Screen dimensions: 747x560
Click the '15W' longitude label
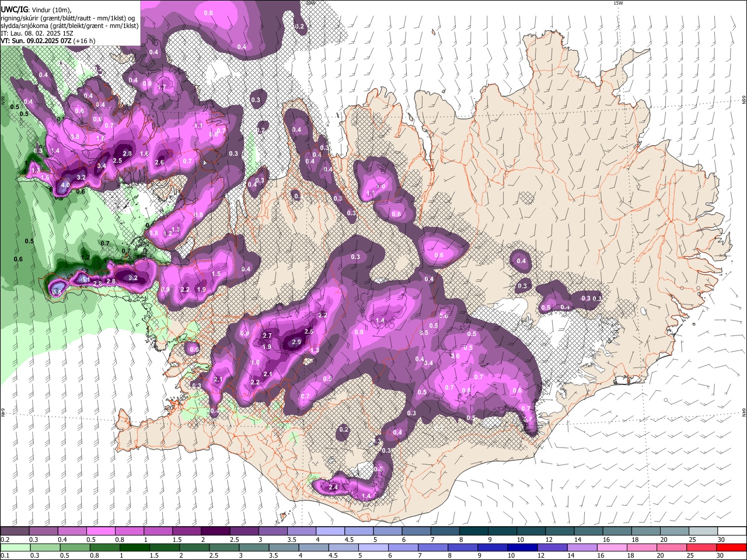click(x=618, y=3)
